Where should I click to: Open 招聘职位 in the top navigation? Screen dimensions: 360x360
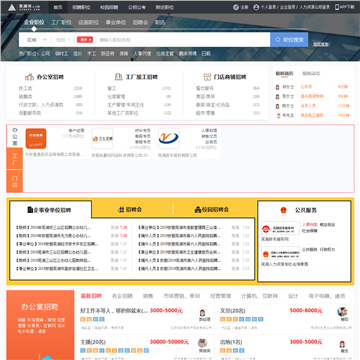(x=81, y=7)
